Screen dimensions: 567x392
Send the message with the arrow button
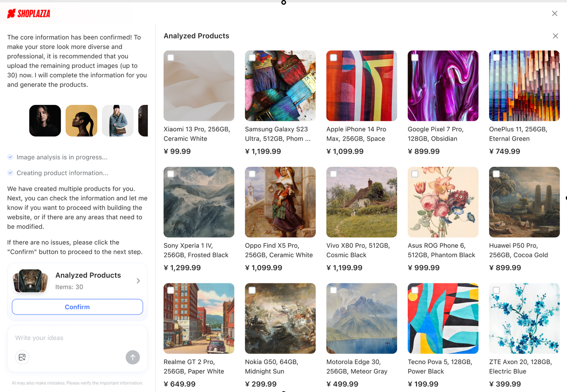133,357
